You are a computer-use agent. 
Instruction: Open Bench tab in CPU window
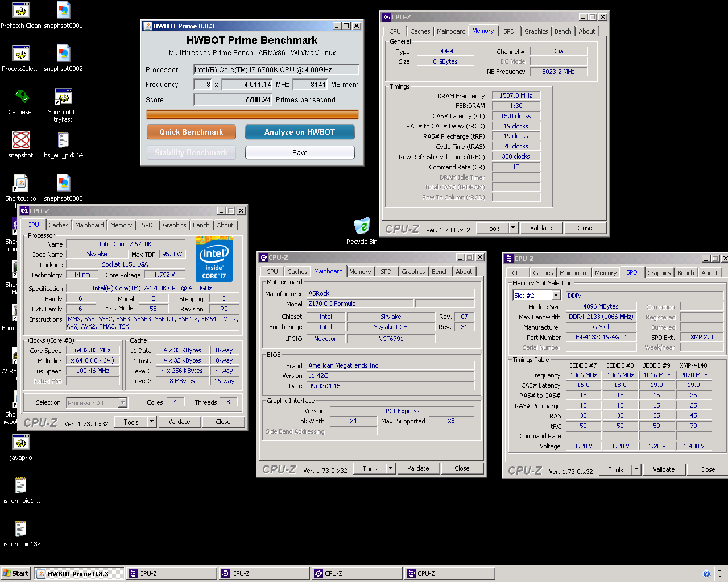[201, 225]
